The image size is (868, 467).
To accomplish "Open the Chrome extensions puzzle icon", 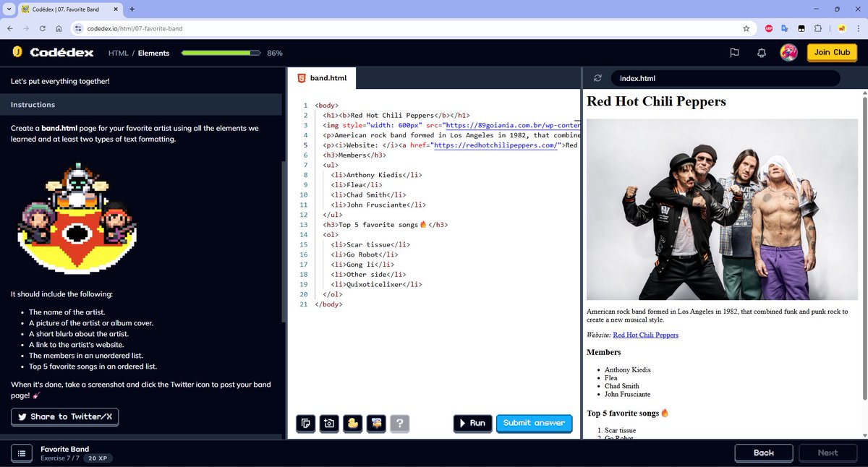I will pyautogui.click(x=818, y=28).
